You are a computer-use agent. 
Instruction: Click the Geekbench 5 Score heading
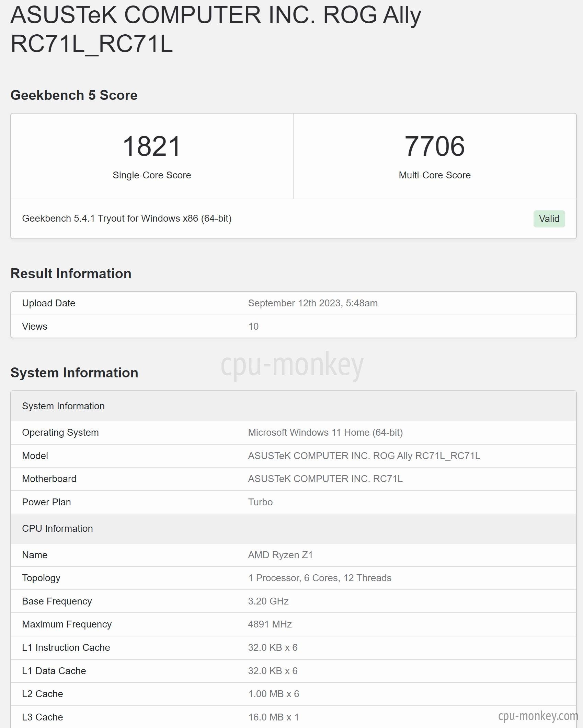point(74,95)
